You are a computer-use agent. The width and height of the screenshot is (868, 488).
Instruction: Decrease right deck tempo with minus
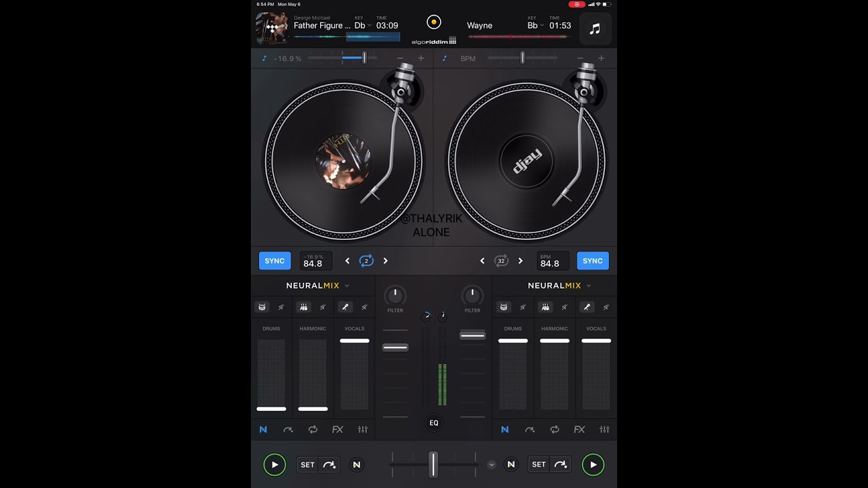[580, 58]
